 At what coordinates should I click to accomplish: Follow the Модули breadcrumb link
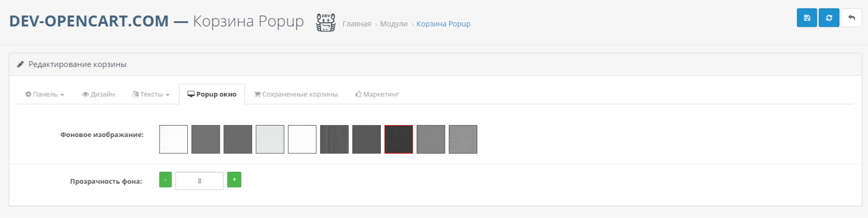(394, 24)
